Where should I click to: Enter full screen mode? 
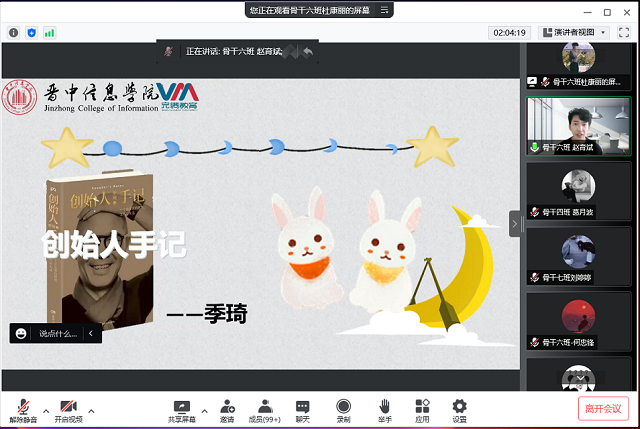pyautogui.click(x=624, y=32)
